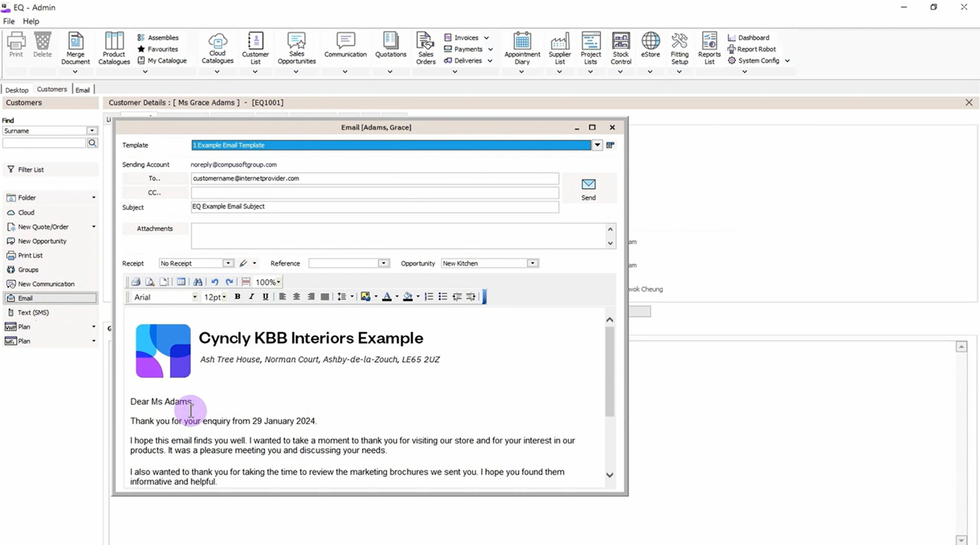Screen dimensions: 980x545
Task: Click the customer Find search field
Action: coord(44,143)
